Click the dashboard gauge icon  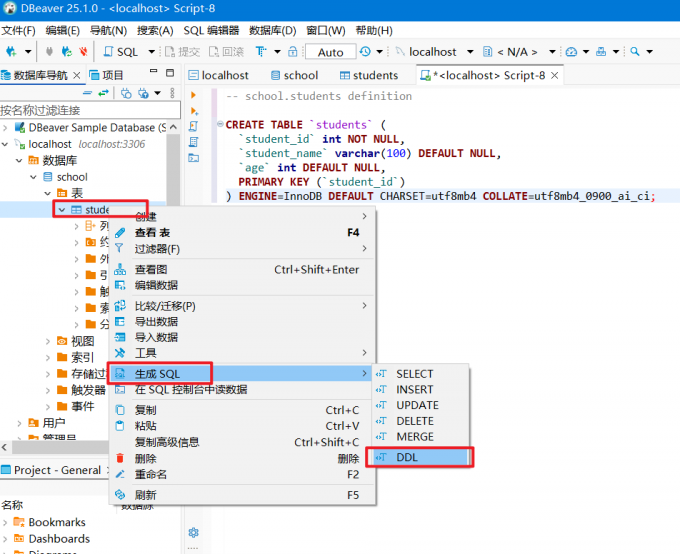pos(571,52)
